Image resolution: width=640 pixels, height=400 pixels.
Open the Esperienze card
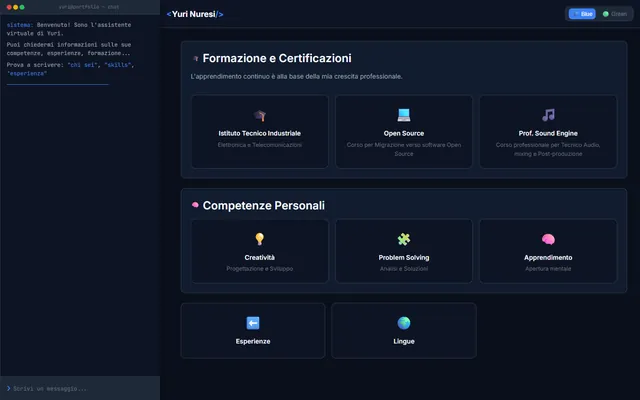tap(253, 331)
